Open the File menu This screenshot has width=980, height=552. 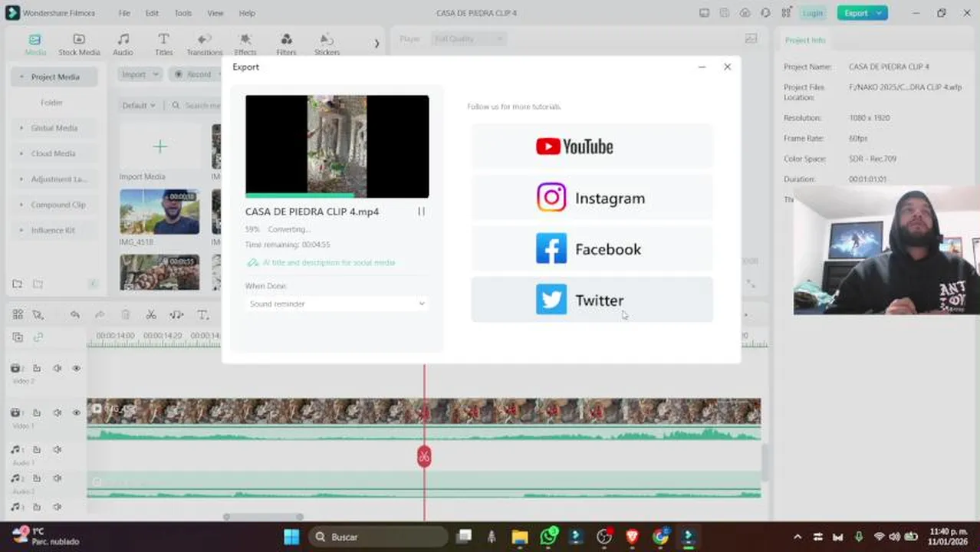(124, 13)
